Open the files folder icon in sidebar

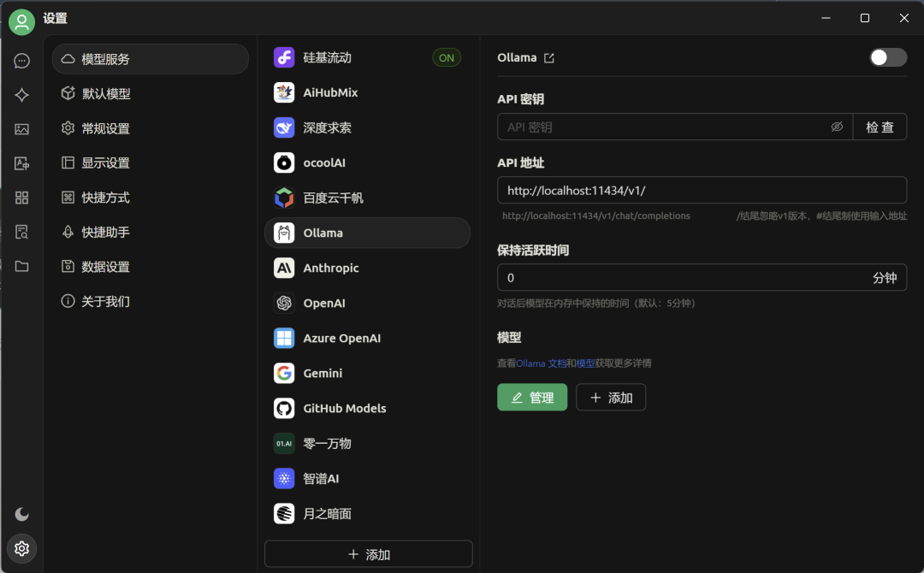(x=21, y=266)
